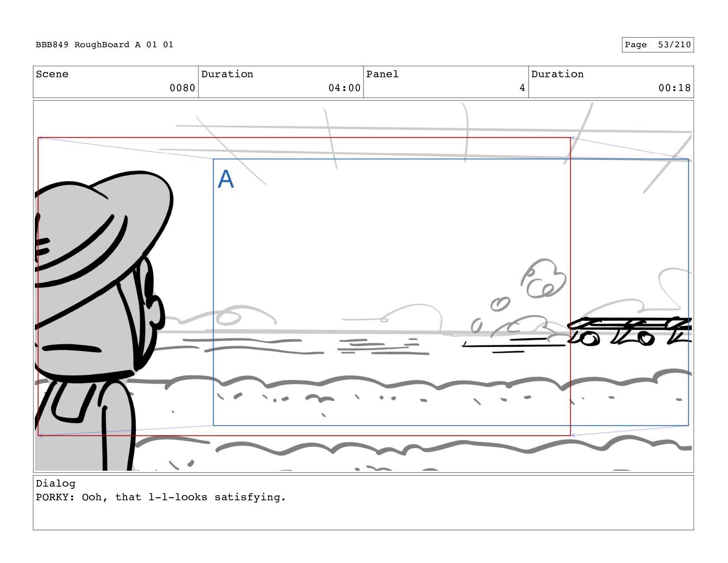728x563 pixels.
Task: Click the header text BBB849 RoughBoard A 01 01
Action: [x=105, y=45]
